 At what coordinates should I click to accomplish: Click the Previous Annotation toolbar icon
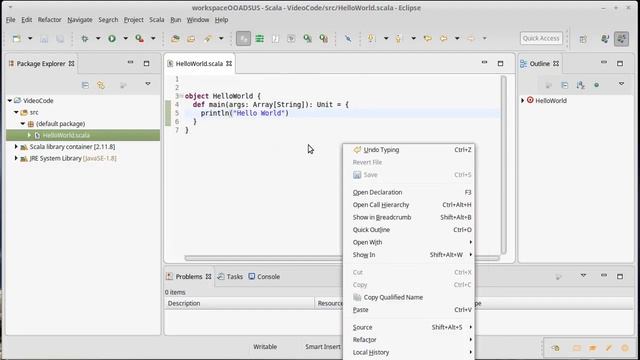(x=399, y=39)
